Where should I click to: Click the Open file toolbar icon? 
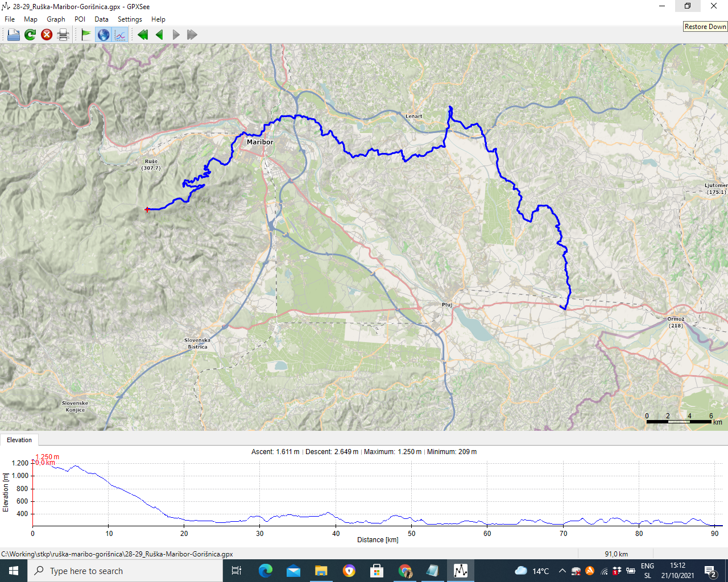pos(13,35)
